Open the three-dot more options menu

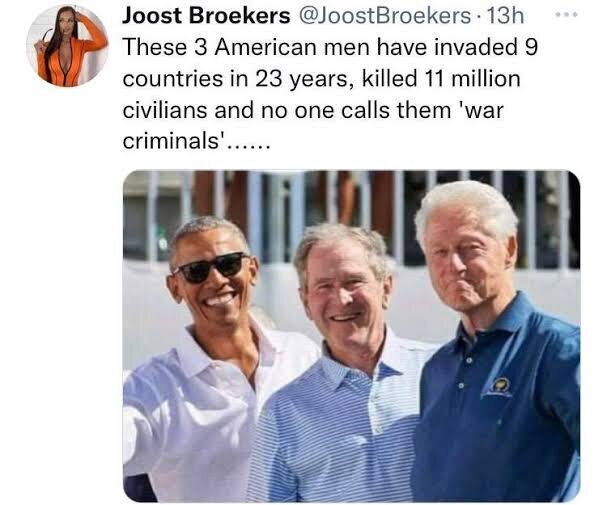(566, 15)
